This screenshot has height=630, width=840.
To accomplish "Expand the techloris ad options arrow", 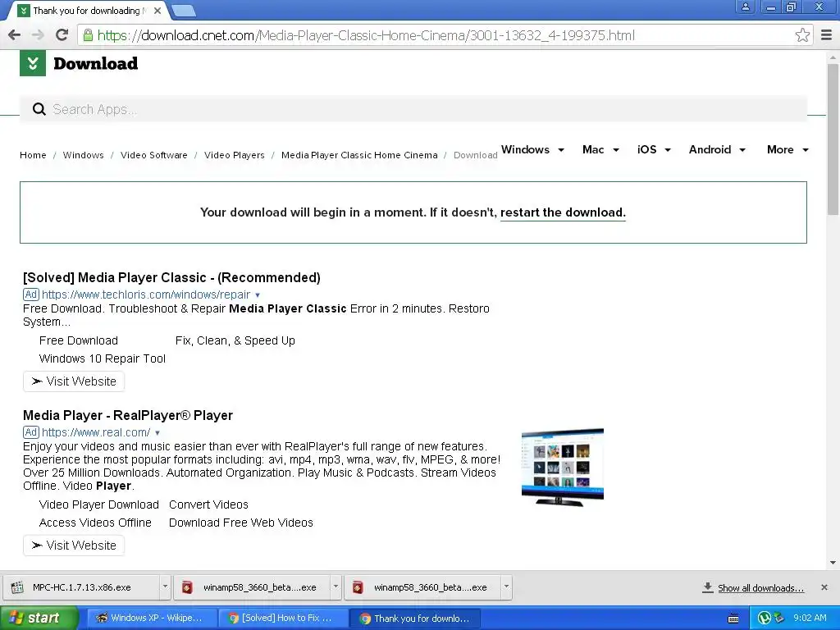I will [x=258, y=295].
